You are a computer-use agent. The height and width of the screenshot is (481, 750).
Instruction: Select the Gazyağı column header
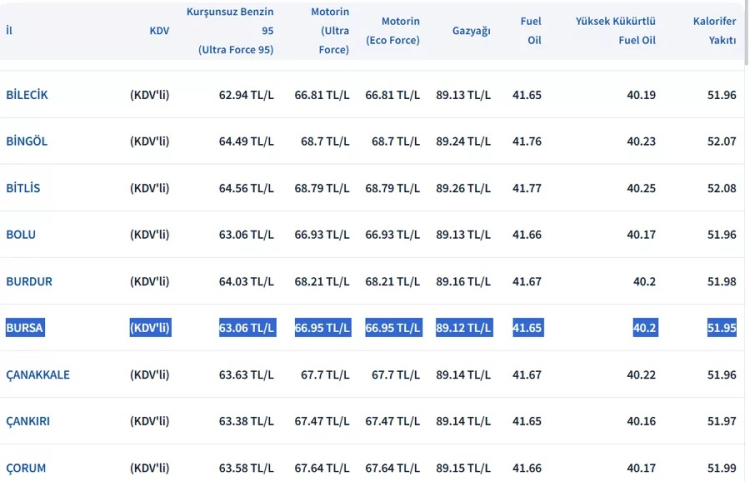pyautogui.click(x=470, y=31)
